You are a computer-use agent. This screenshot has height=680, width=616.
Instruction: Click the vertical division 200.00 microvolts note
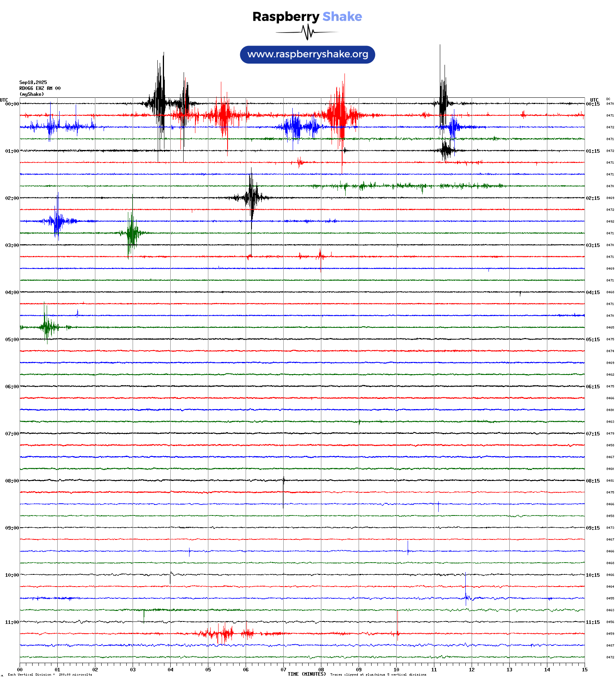pos(50,675)
